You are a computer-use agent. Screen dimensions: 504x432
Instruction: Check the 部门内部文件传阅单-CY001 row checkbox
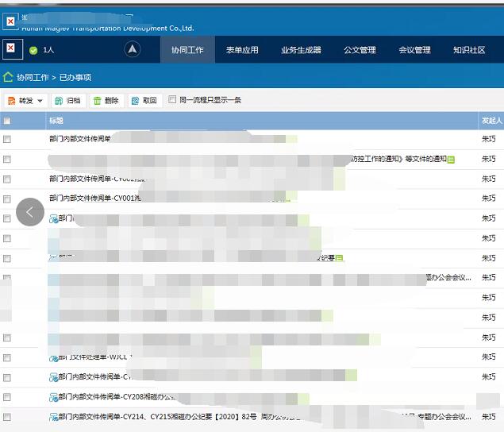click(7, 199)
